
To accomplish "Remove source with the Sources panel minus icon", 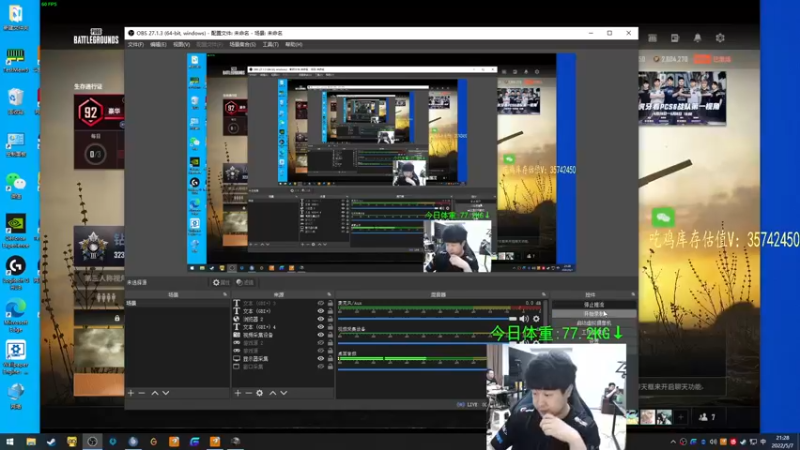I will click(248, 393).
